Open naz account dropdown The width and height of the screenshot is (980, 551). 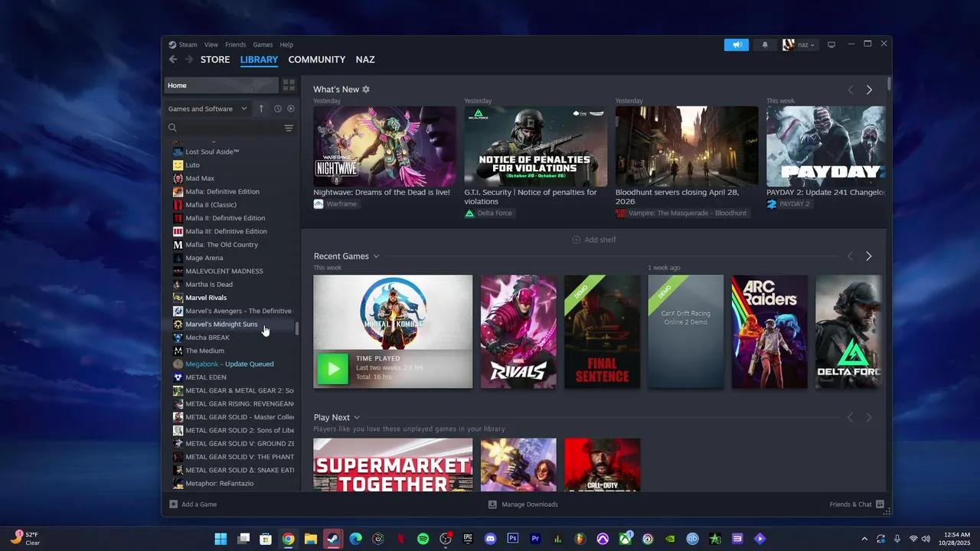point(799,44)
